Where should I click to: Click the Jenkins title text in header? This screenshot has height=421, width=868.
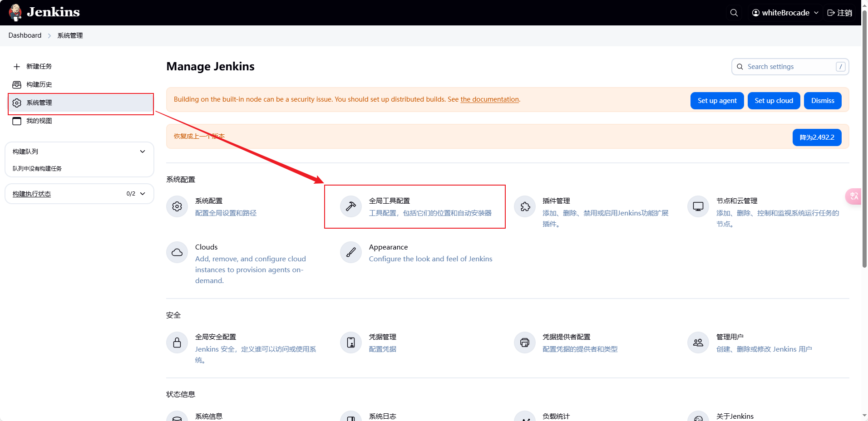click(x=53, y=12)
